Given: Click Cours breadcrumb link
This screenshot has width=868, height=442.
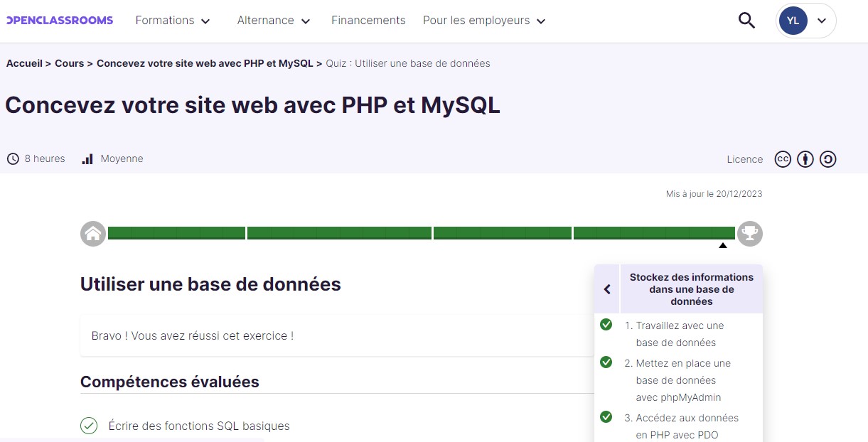Looking at the screenshot, I should (70, 63).
